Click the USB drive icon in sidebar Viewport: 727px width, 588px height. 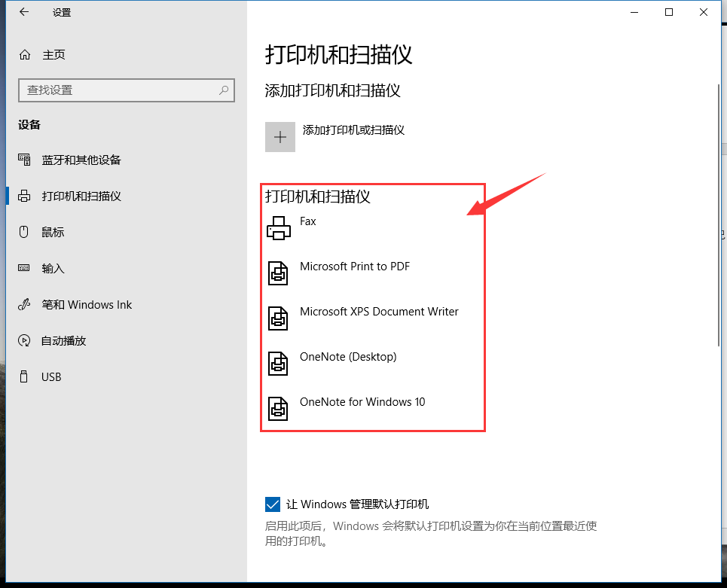[x=23, y=376]
